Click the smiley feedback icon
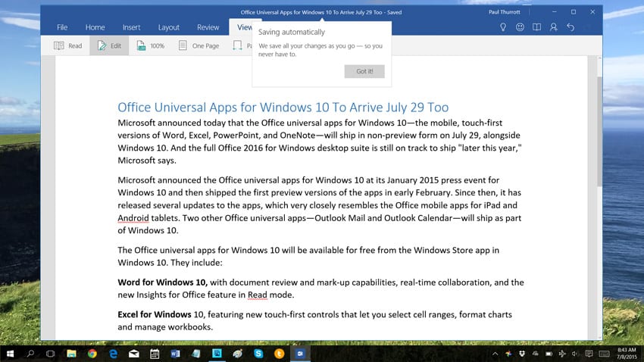Image resolution: width=644 pixels, height=362 pixels. [520, 27]
